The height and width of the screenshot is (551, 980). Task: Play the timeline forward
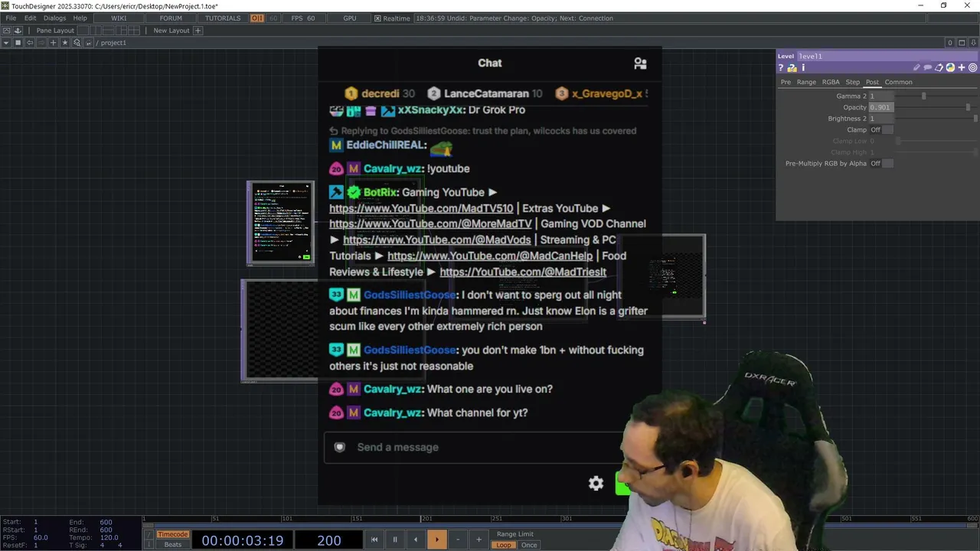coord(436,540)
